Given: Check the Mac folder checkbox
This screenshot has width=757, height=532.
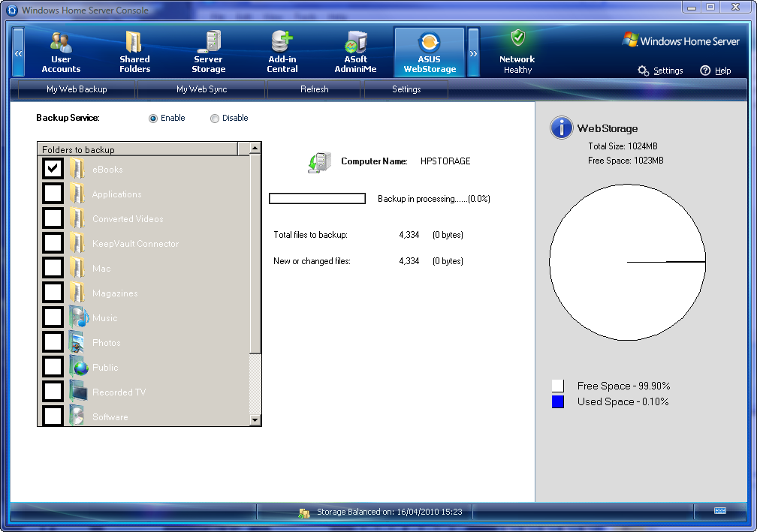Looking at the screenshot, I should tap(53, 267).
